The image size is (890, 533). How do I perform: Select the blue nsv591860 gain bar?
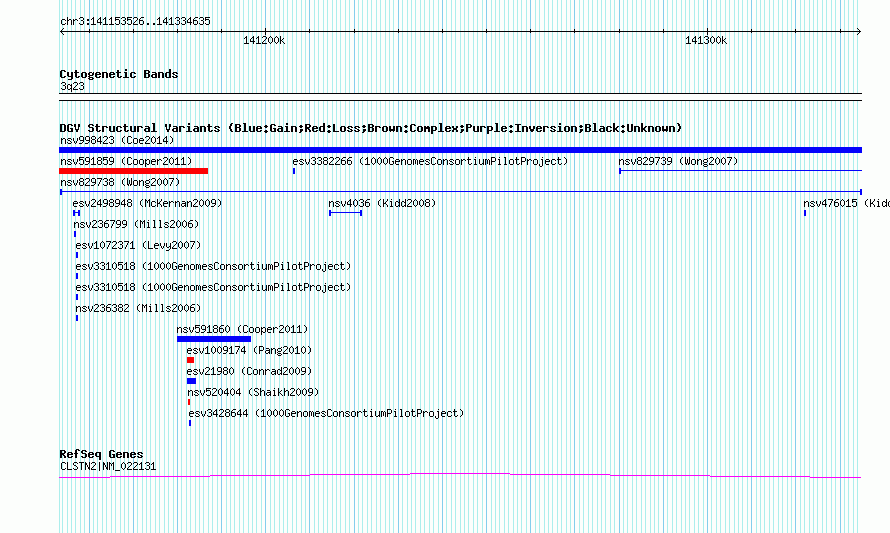pyautogui.click(x=214, y=339)
